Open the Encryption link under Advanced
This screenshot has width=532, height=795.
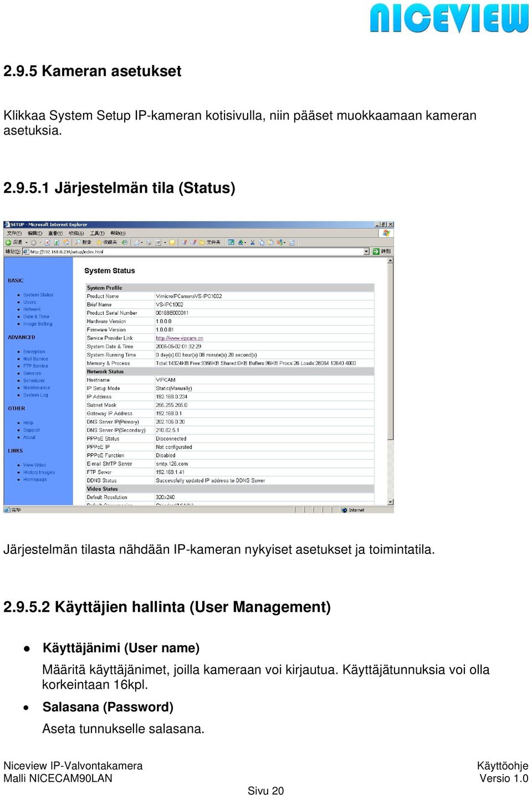tap(34, 351)
